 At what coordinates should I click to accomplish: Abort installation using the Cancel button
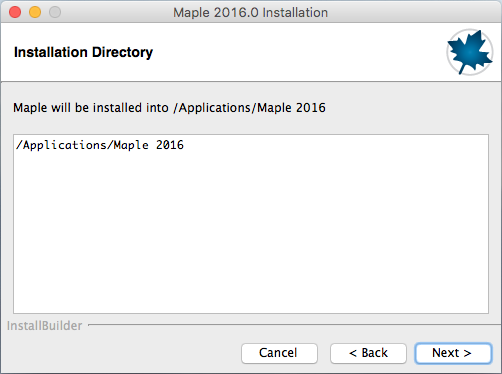279,353
